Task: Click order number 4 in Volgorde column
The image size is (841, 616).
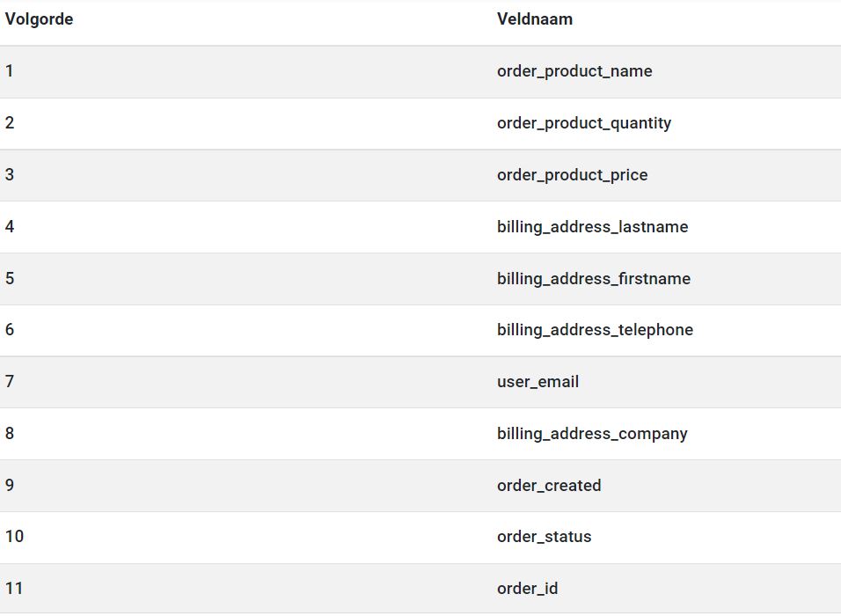Action: coord(10,226)
